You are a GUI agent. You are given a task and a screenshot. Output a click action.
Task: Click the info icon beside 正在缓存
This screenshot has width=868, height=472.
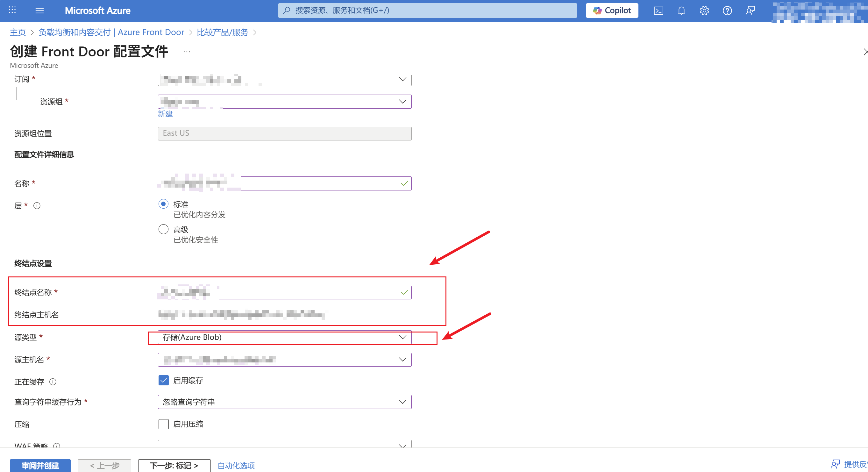(53, 382)
